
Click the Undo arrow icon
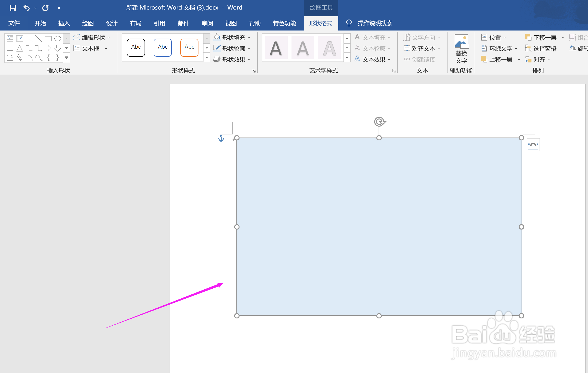point(26,8)
